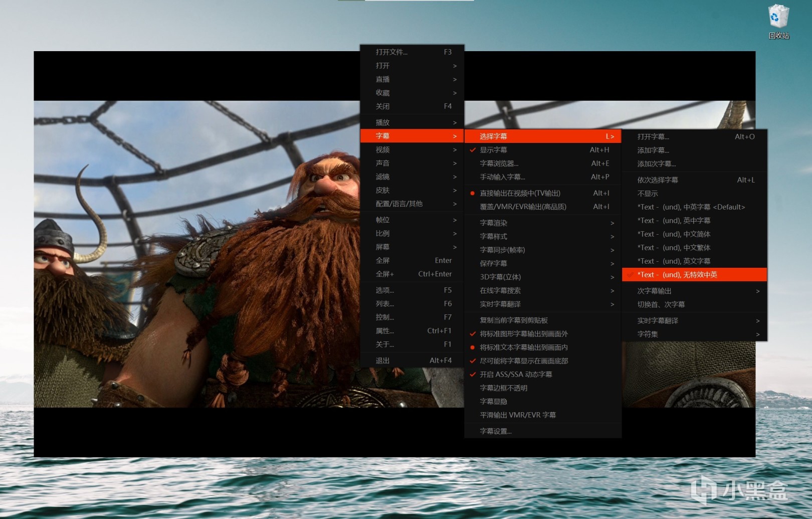812x519 pixels.
Task: Open 关于... about entry
Action: [x=412, y=344]
